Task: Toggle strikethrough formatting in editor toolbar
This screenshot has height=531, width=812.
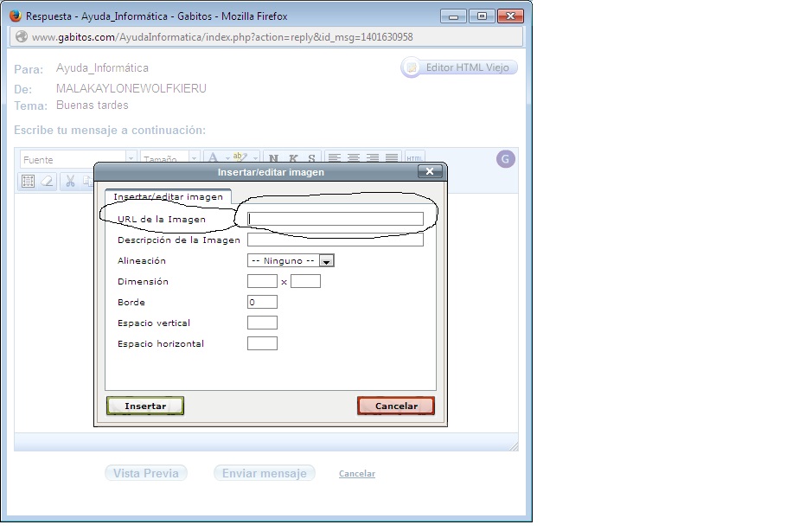Action: [x=311, y=158]
